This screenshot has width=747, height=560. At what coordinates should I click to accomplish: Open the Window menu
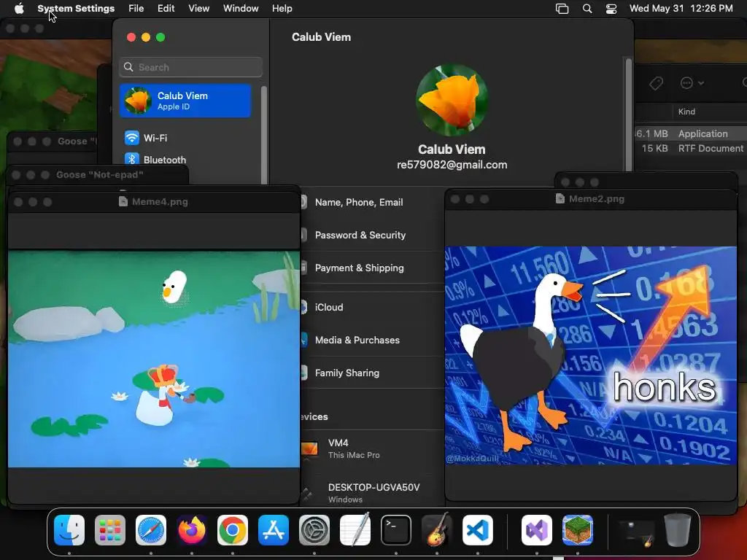[241, 8]
